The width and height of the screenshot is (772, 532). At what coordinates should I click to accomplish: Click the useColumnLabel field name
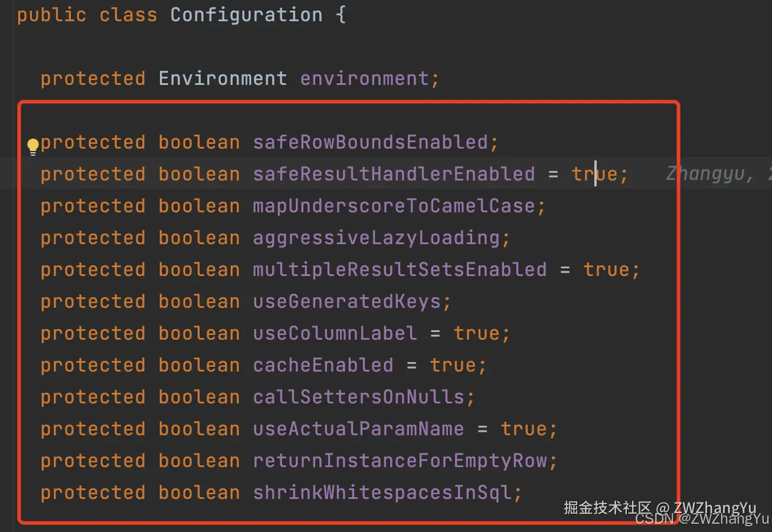tap(335, 333)
